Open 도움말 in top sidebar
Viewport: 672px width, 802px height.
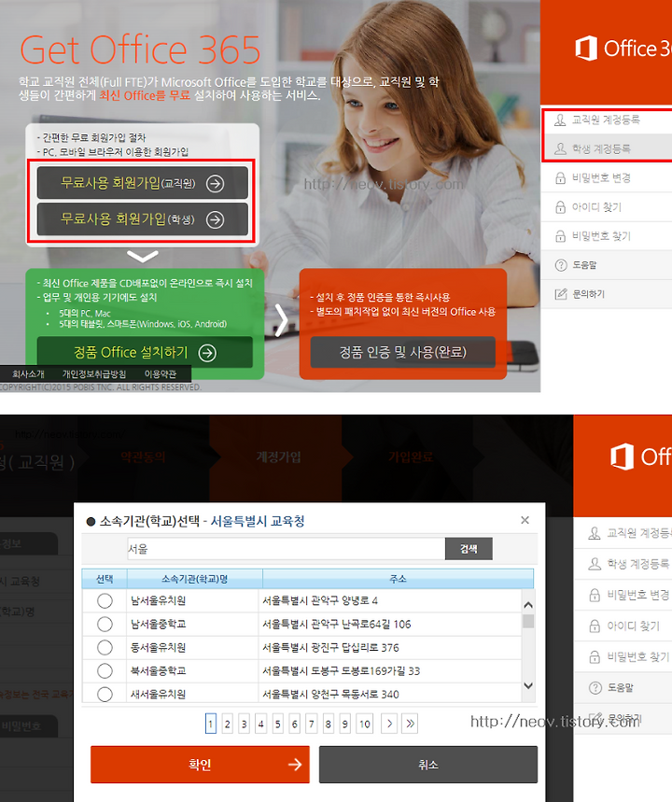click(607, 265)
